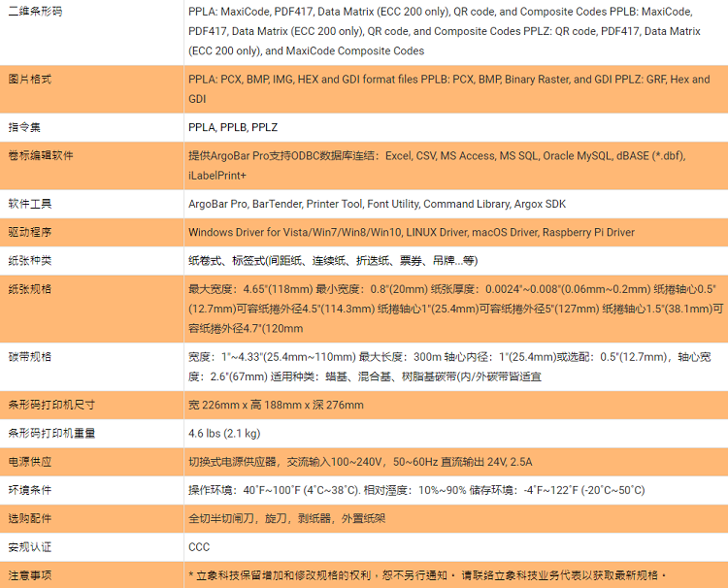Screen dimensions: 728x588
Task: Click the 二維条形码 row label
Action: point(35,12)
